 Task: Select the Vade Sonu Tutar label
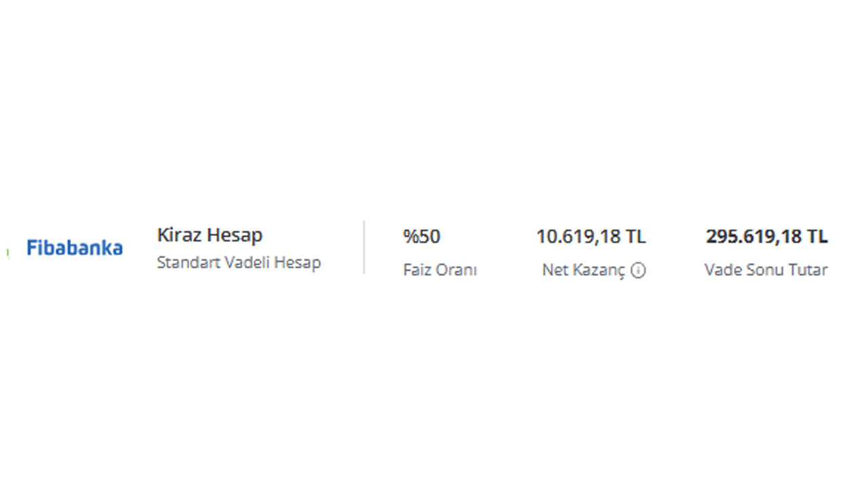[766, 270]
